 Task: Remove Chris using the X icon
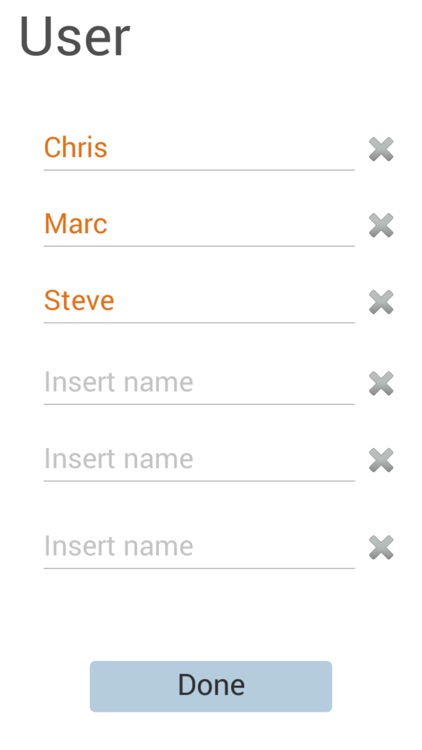point(381,149)
